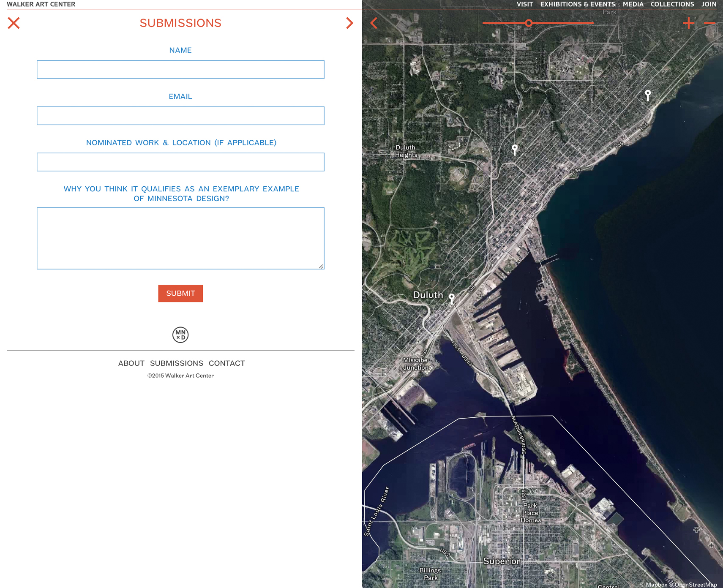The width and height of the screenshot is (723, 588).
Task: Close the Submissions panel with red X
Action: coord(14,23)
